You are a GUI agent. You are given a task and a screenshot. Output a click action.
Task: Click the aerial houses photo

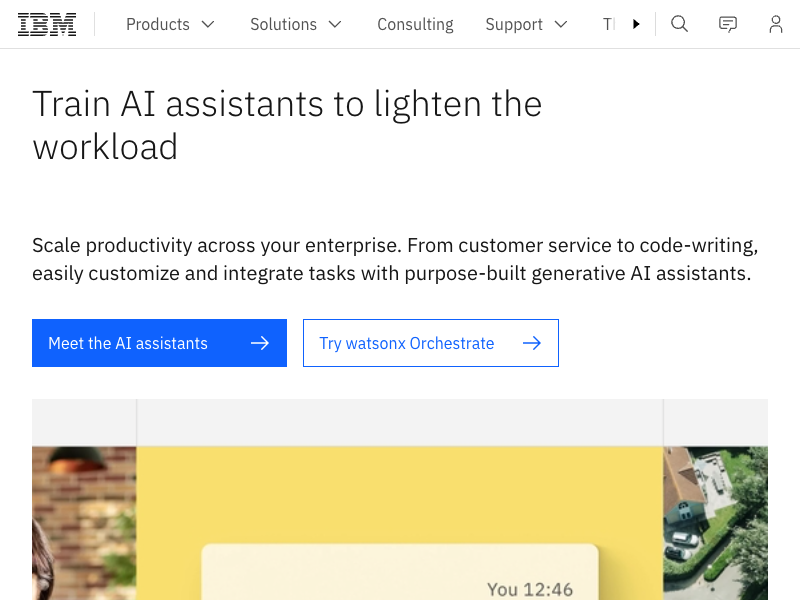click(x=715, y=523)
